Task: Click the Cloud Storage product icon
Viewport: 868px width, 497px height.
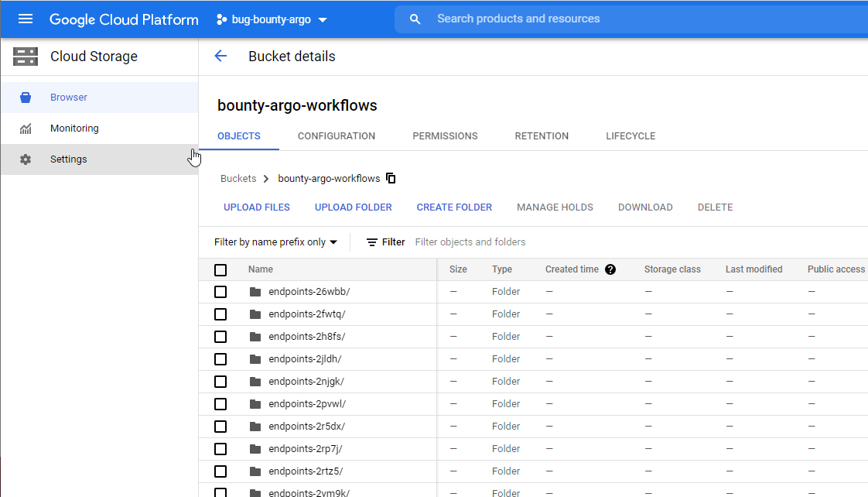Action: point(26,57)
